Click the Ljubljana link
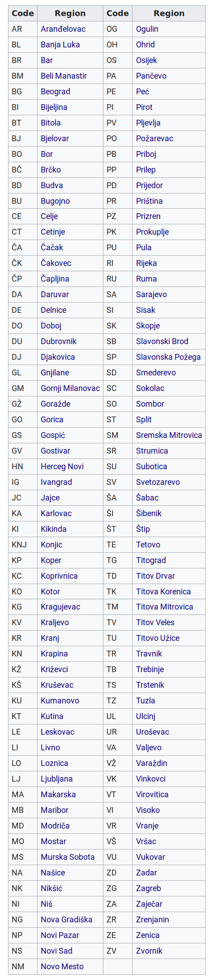This screenshot has height=980, width=213. (x=57, y=779)
